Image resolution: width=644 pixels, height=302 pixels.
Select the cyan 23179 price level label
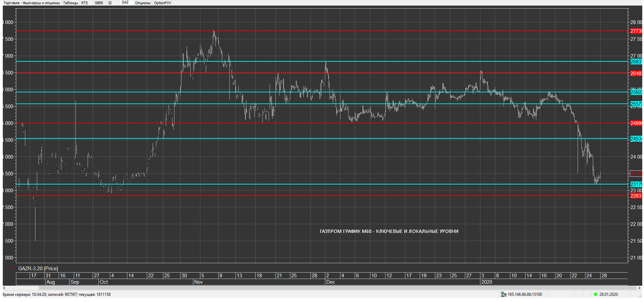636,184
